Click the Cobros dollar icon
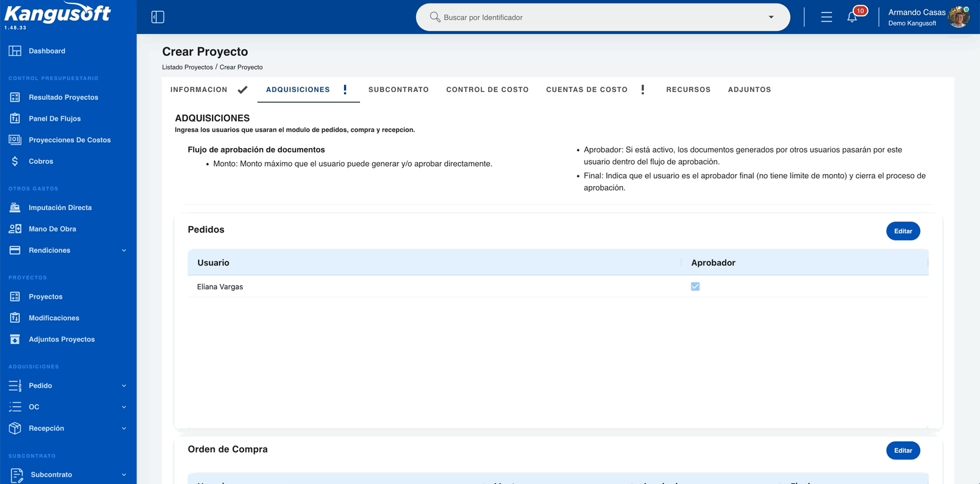The height and width of the screenshot is (484, 980). pos(15,161)
